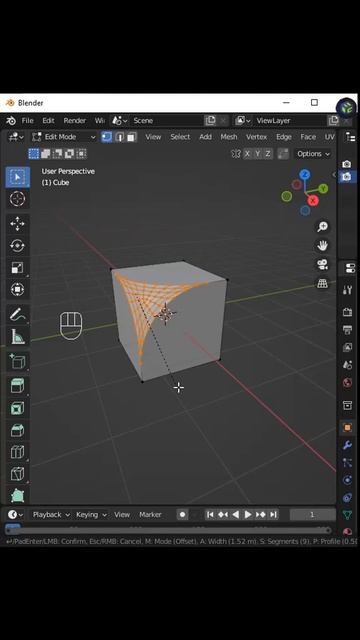360x640 pixels.
Task: Switch perspective/orthographic with grid gizmo
Action: (x=322, y=283)
